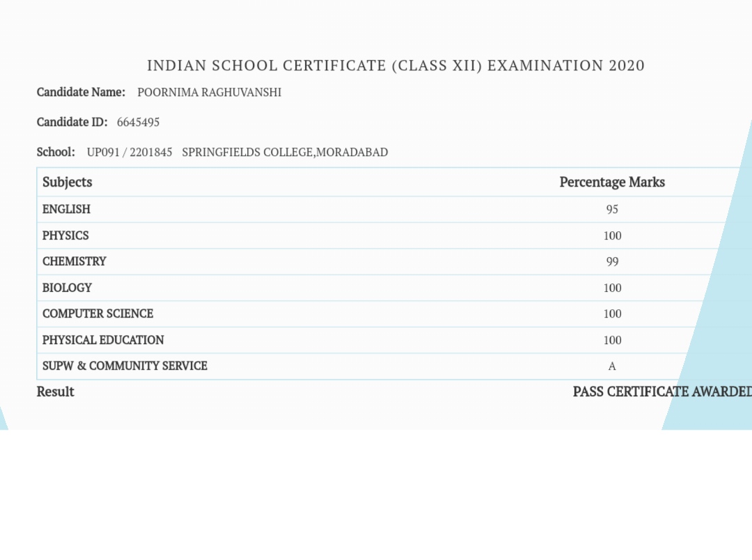Click the 'Percentage Marks' column header

point(613,182)
